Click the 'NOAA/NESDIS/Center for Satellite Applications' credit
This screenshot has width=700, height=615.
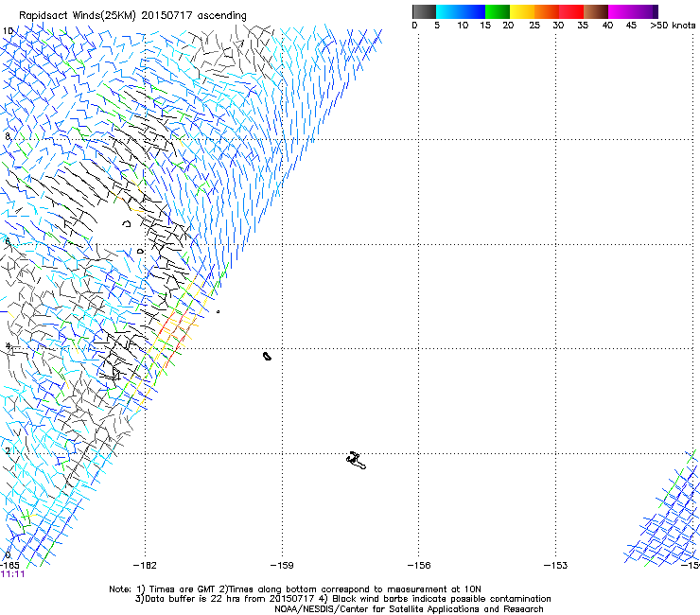(x=409, y=609)
